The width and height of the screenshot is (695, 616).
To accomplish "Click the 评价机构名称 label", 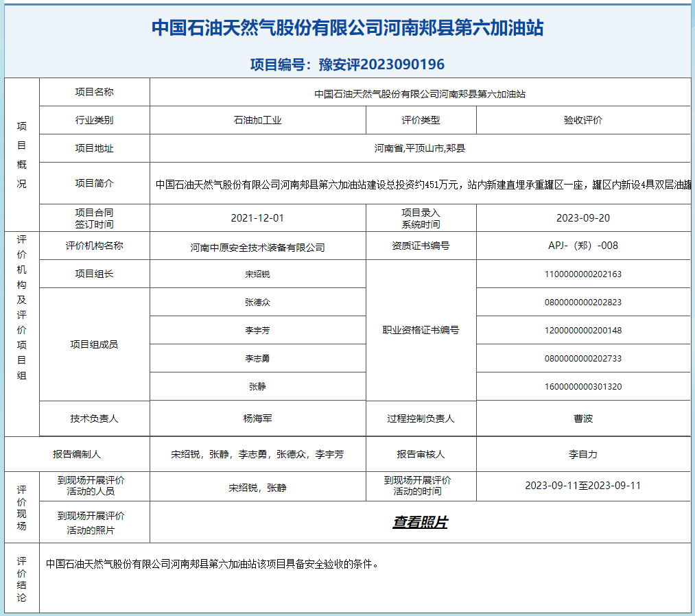I will coord(95,246).
